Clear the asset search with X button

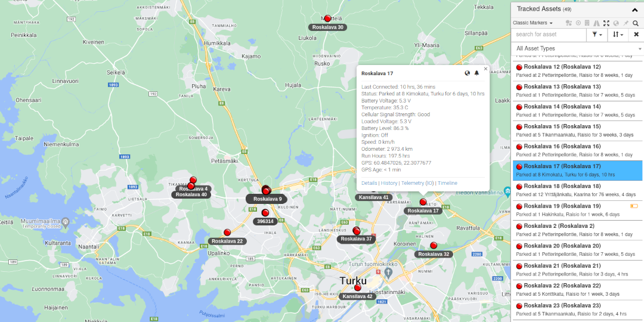click(636, 35)
